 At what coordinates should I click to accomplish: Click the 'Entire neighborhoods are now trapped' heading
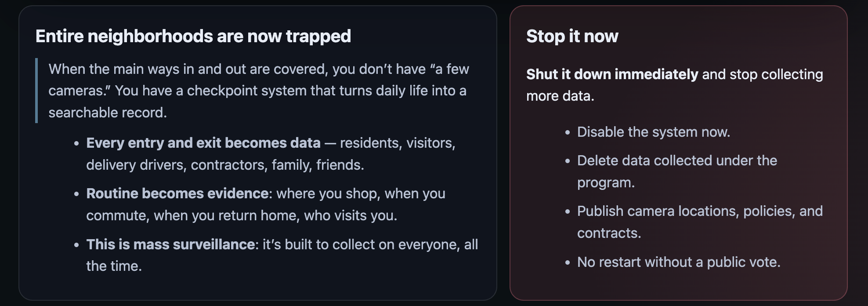click(x=193, y=36)
